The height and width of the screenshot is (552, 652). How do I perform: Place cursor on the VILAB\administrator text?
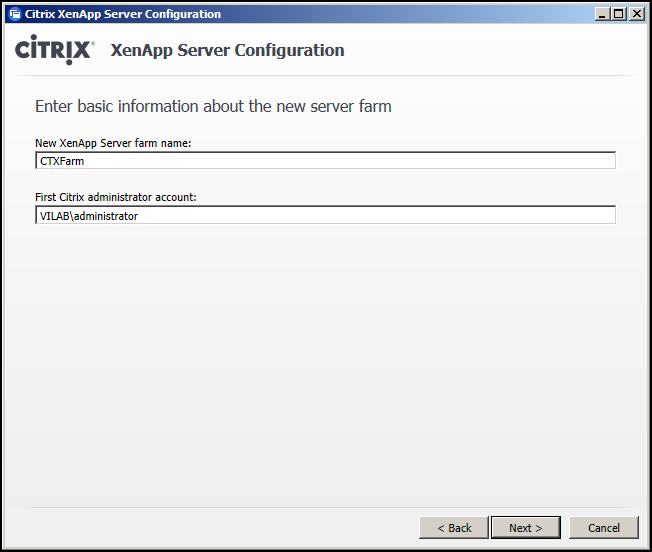(x=89, y=216)
